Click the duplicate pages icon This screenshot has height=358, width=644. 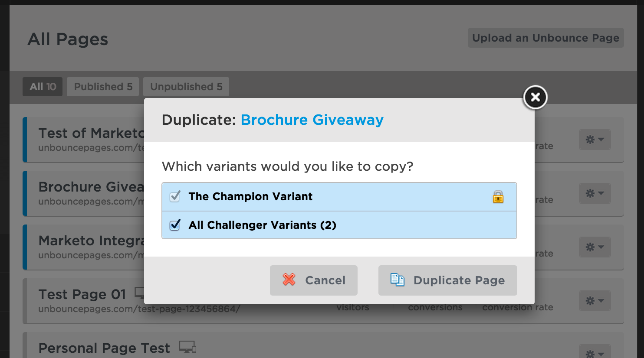(397, 280)
